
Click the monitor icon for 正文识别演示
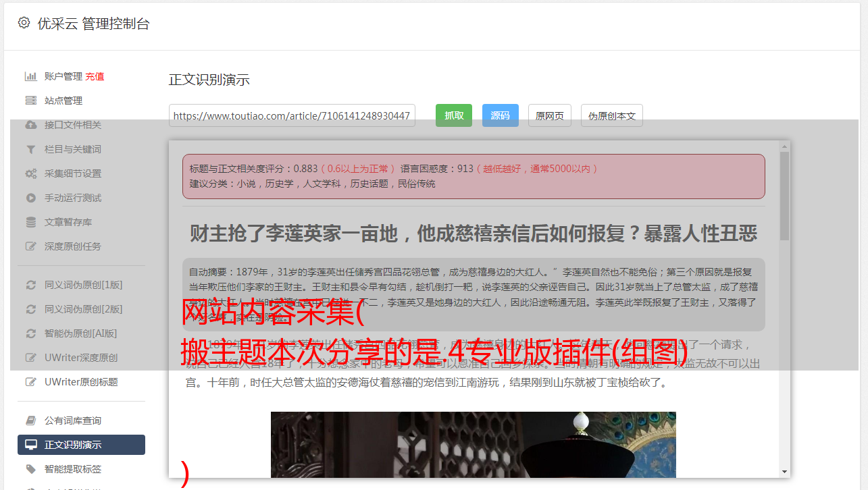pyautogui.click(x=31, y=445)
